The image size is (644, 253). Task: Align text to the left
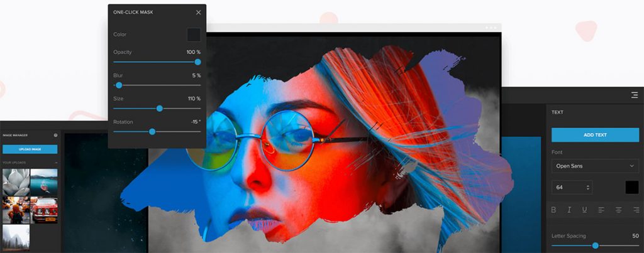[601, 210]
